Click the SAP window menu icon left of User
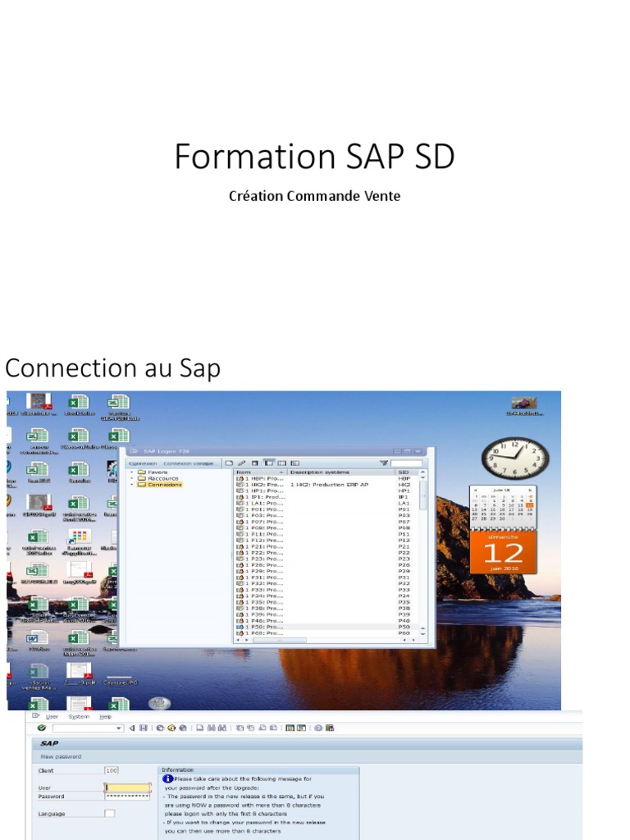 click(36, 715)
